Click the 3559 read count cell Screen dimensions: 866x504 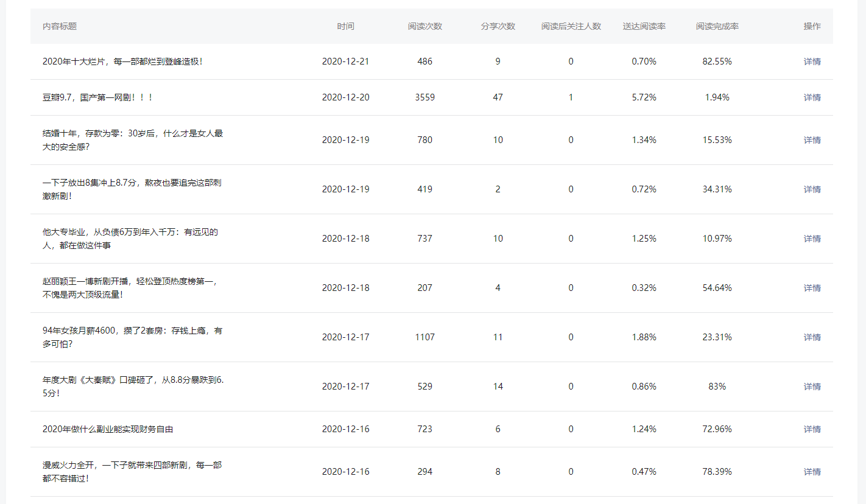tap(425, 97)
